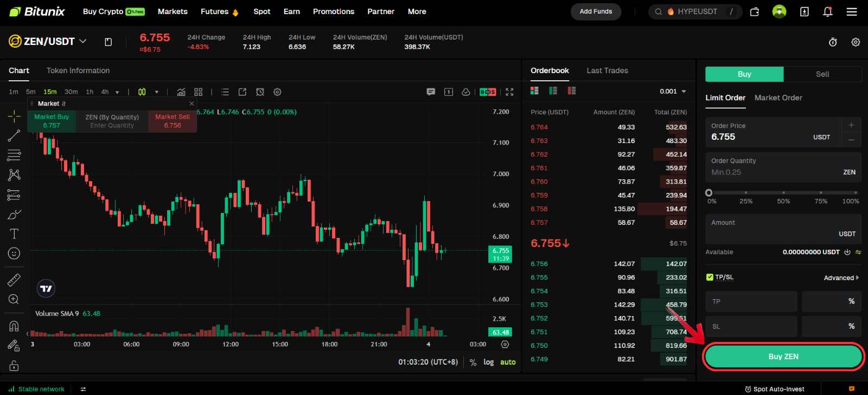Open the Spot Auto-Invest link
This screenshot has height=395, width=868.
pos(774,389)
